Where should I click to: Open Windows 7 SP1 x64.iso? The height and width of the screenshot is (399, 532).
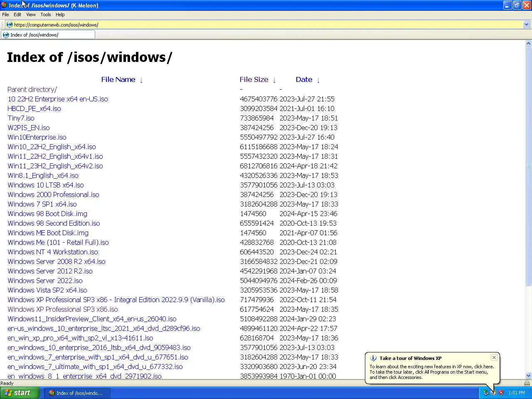click(42, 204)
